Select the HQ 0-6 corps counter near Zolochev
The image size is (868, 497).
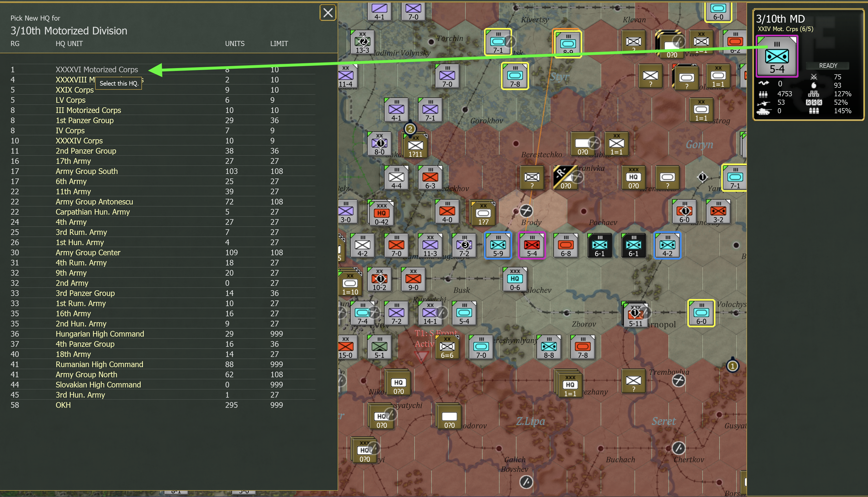click(x=515, y=279)
